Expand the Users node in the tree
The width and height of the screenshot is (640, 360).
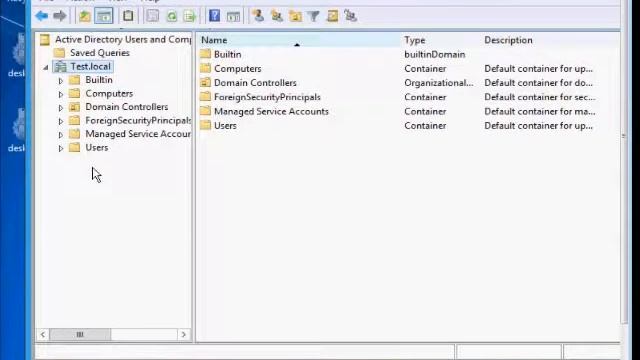point(61,149)
